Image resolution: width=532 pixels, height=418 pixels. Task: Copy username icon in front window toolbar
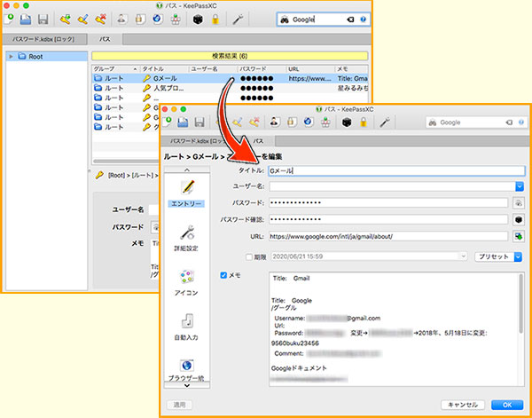click(273, 122)
